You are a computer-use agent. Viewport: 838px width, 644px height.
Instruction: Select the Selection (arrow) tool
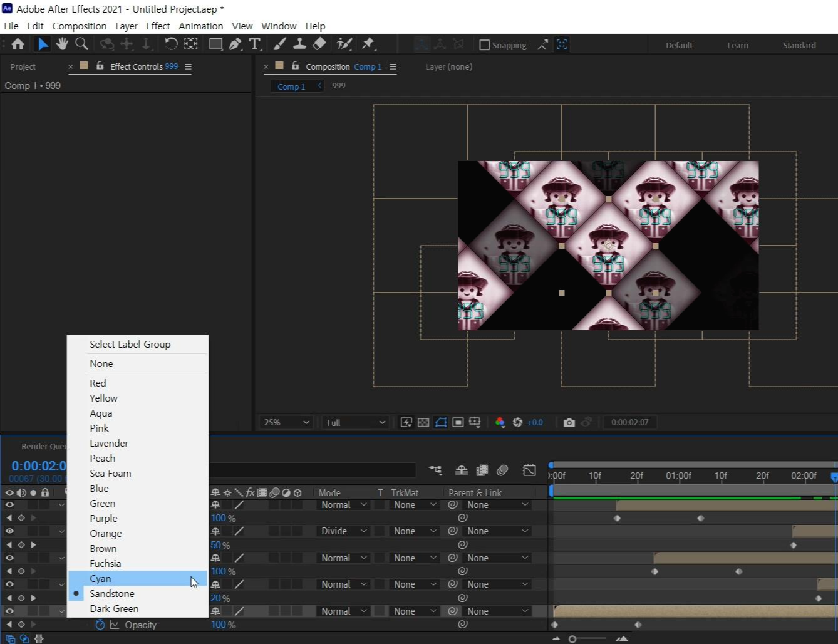(43, 44)
